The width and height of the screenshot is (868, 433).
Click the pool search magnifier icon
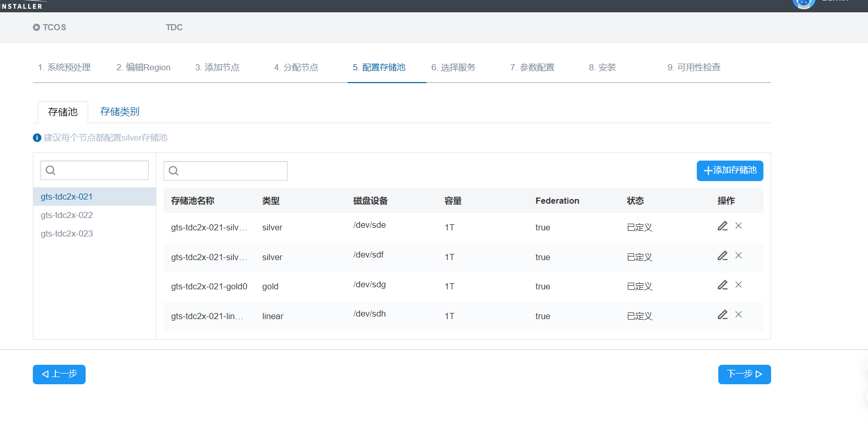point(173,171)
